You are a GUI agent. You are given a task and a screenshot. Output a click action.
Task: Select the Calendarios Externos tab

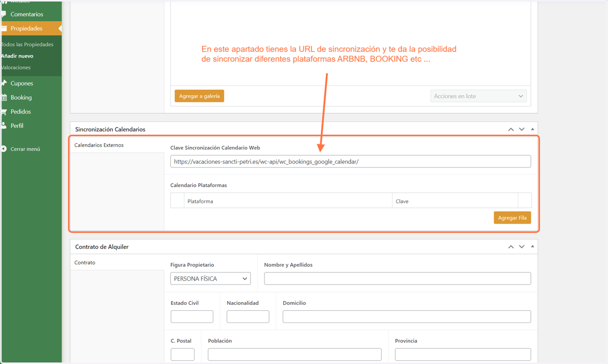coord(117,145)
